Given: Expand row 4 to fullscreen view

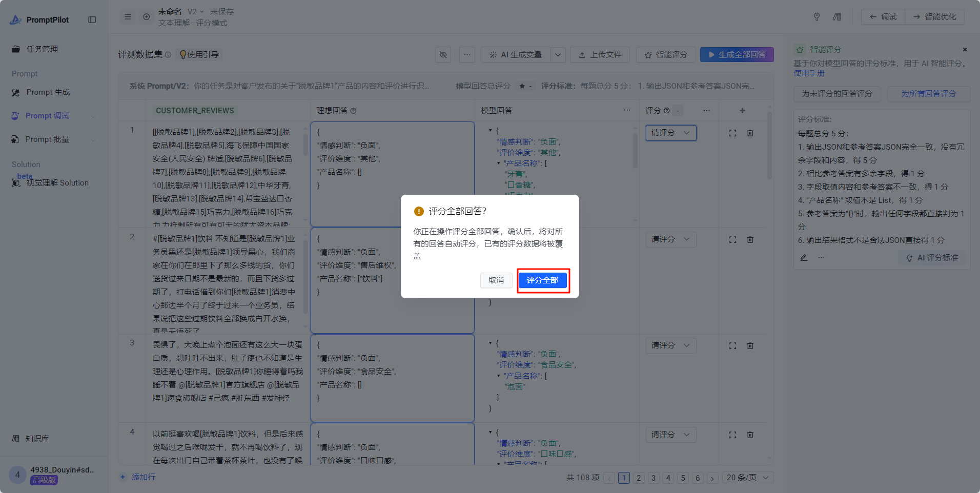Looking at the screenshot, I should coord(732,435).
